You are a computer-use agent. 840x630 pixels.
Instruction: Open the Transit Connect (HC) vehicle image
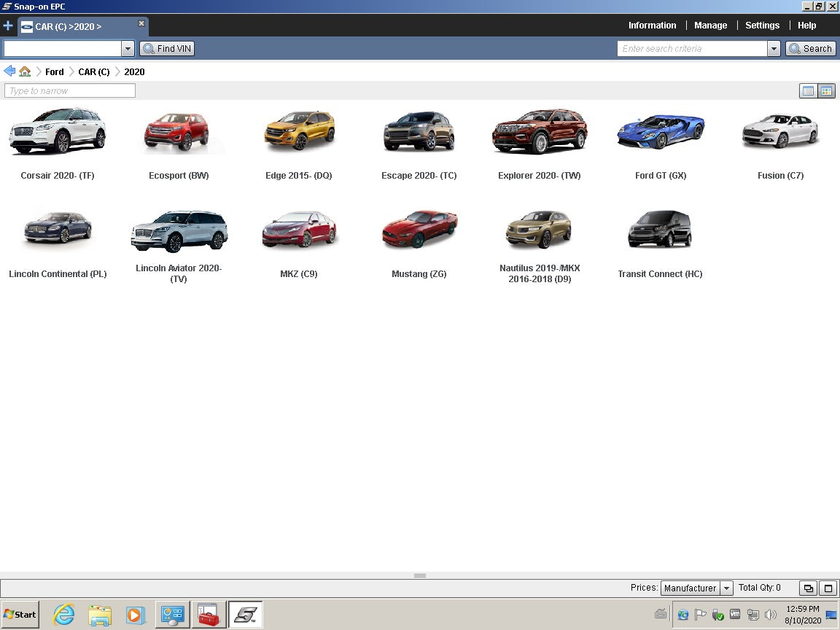click(659, 229)
